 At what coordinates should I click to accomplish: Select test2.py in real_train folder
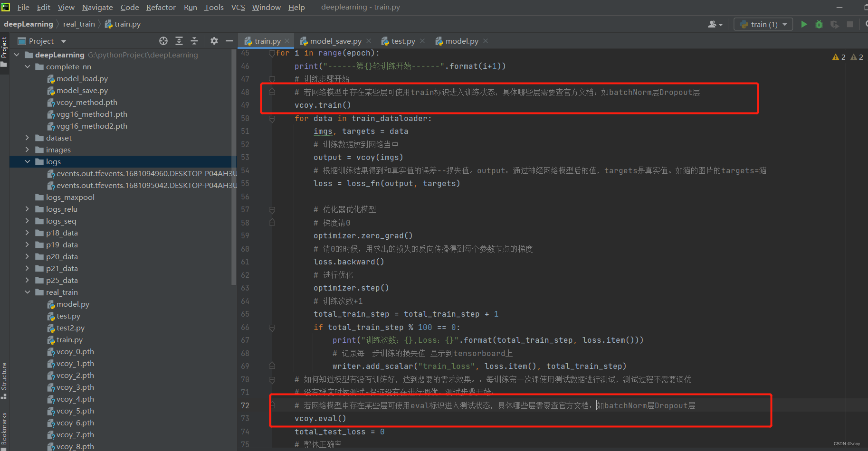pos(70,328)
